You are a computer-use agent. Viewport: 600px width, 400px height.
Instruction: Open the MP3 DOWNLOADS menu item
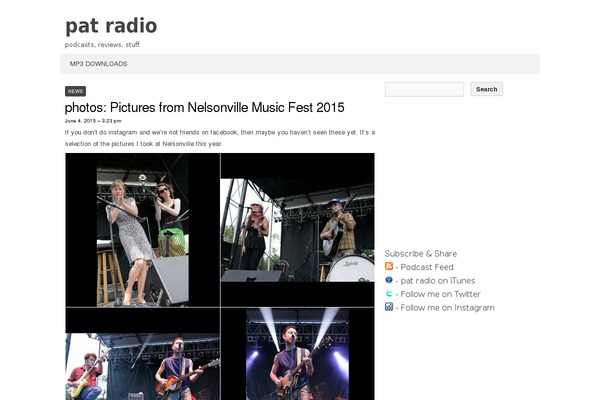pyautogui.click(x=98, y=64)
